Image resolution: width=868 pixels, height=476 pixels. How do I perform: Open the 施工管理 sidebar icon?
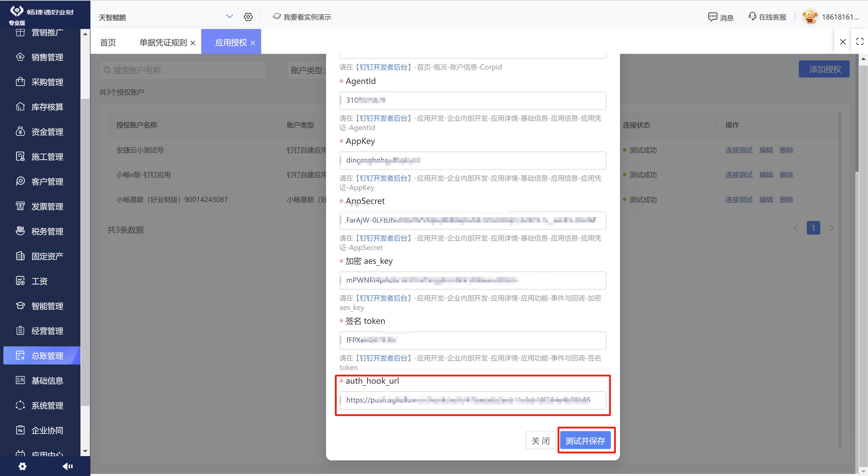pos(20,156)
